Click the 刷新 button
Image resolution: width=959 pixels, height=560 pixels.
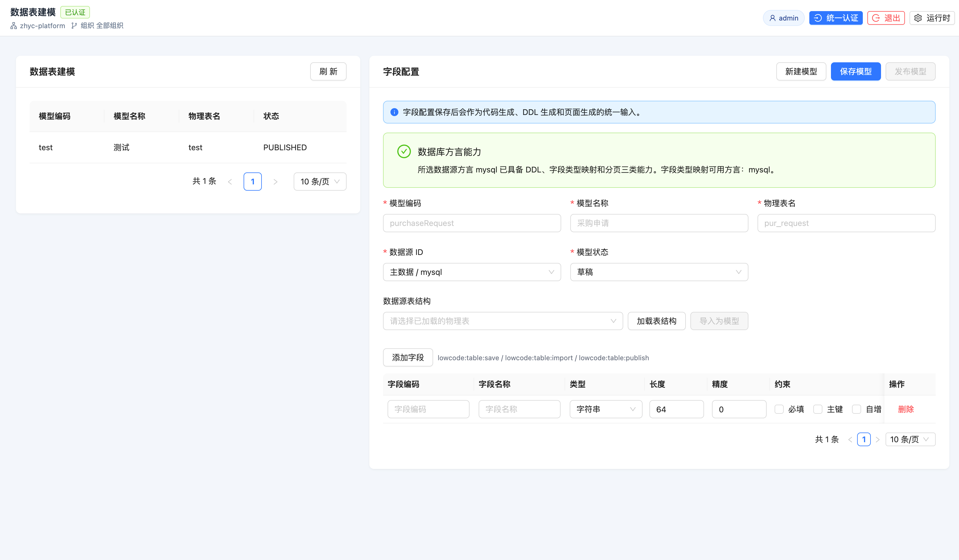(328, 71)
